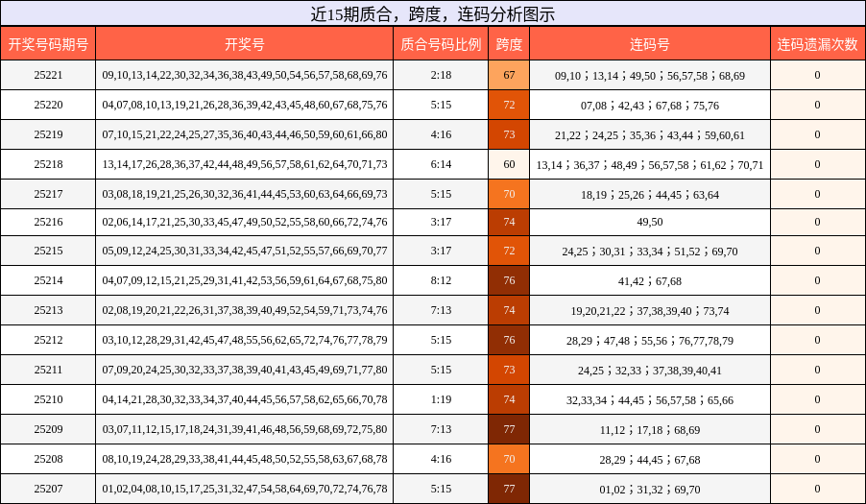Select issue number 25213
The height and width of the screenshot is (504, 866).
(x=48, y=310)
